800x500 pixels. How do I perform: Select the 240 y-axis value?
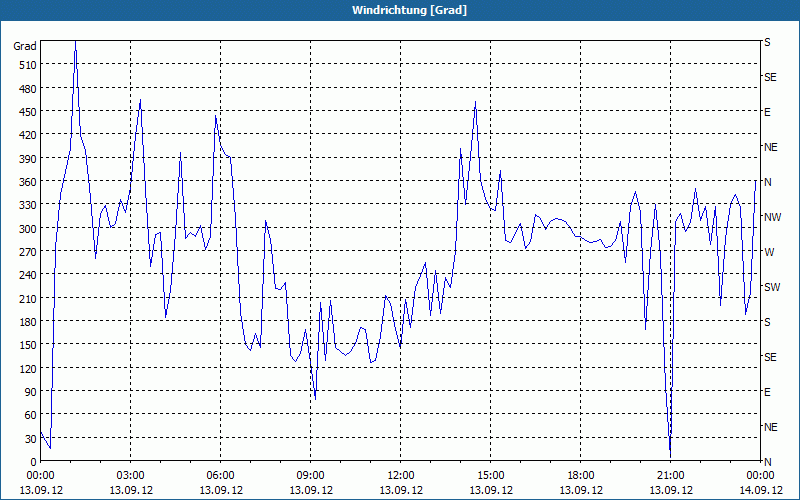28,276
